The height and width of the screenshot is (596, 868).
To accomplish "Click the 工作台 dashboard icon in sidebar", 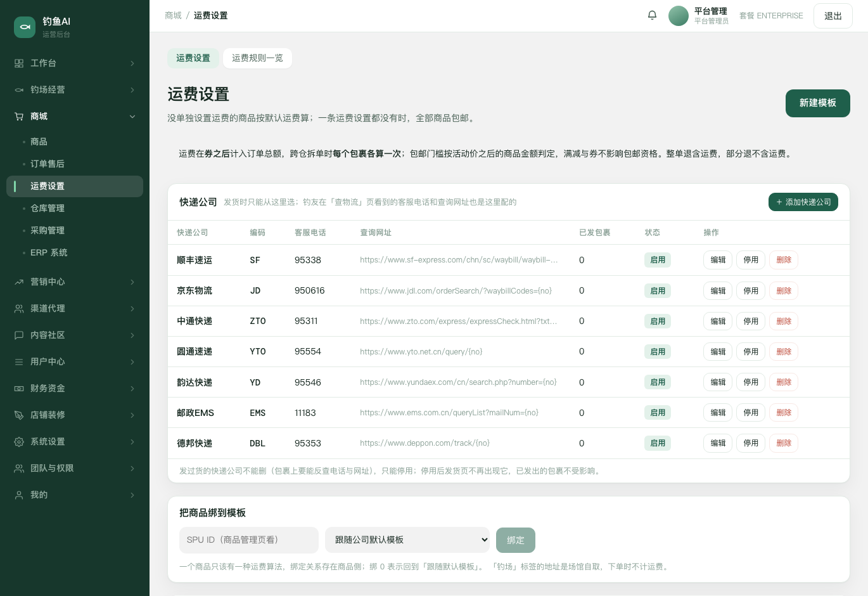I will point(19,63).
